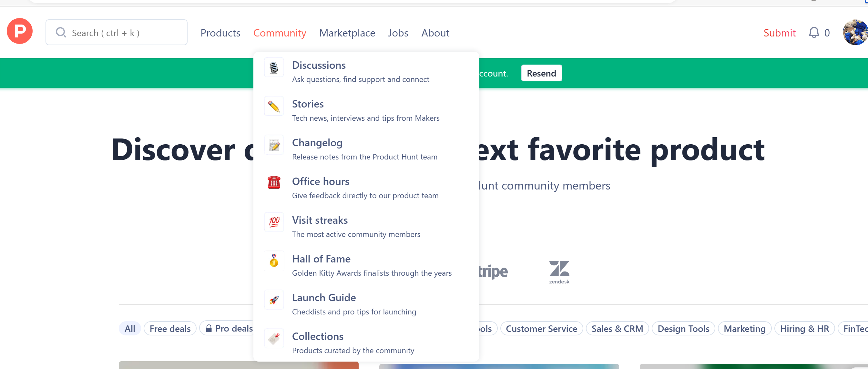This screenshot has height=369, width=868.
Task: Click the Product Hunt logo icon
Action: click(x=20, y=31)
